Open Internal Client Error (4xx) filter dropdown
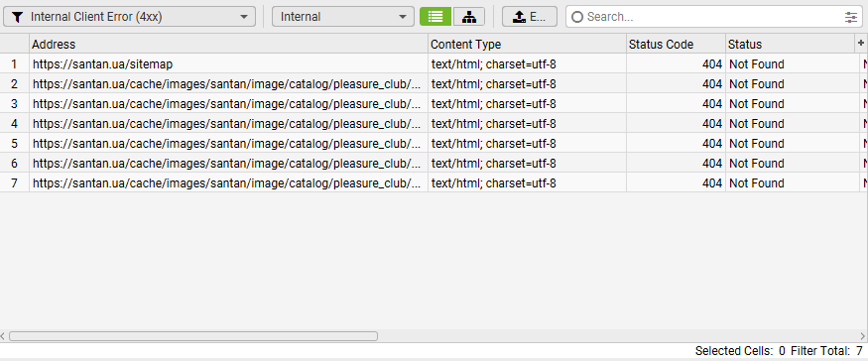The width and height of the screenshot is (868, 361). click(x=130, y=17)
